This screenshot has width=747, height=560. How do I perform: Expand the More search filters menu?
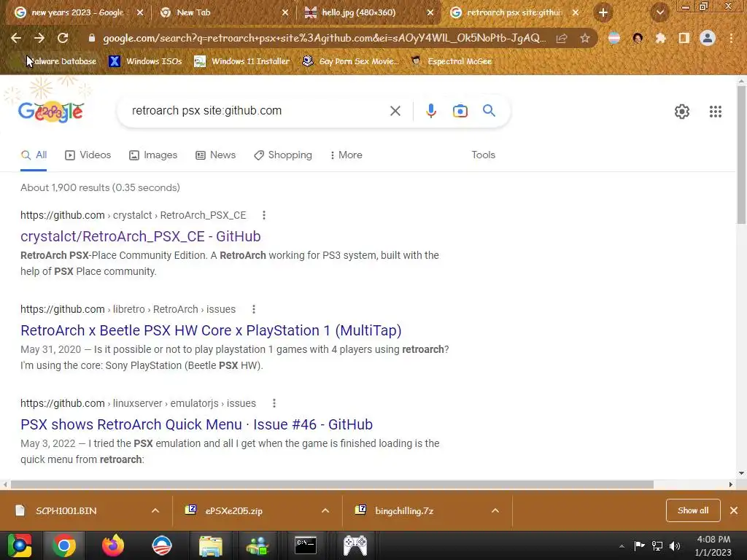(347, 155)
